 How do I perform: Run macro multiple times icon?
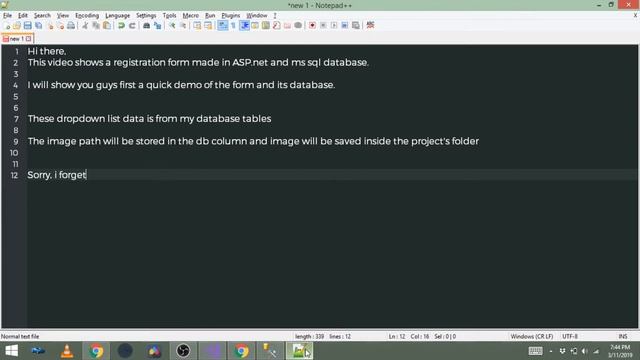coord(345,25)
